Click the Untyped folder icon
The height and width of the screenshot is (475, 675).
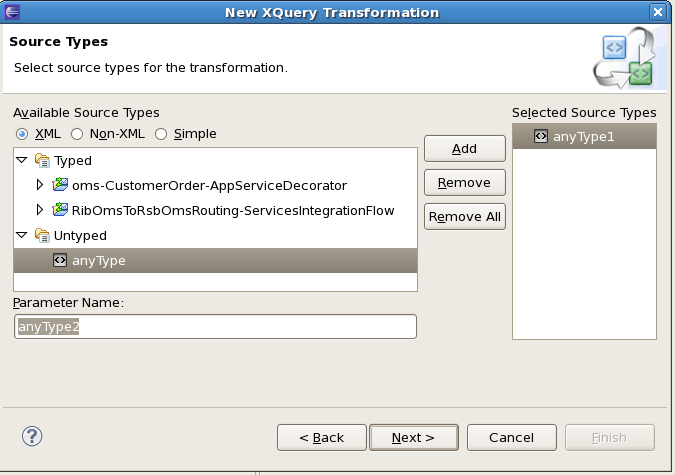[x=42, y=236]
